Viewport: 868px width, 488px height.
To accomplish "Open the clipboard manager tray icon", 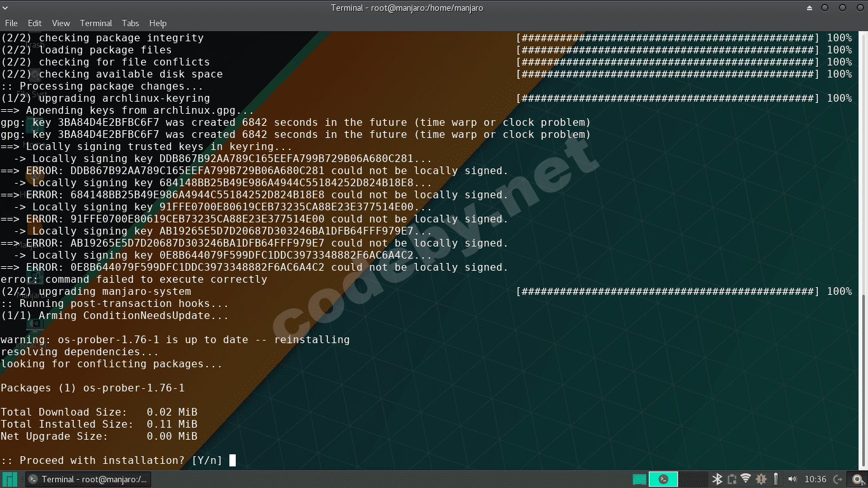I will tap(731, 479).
